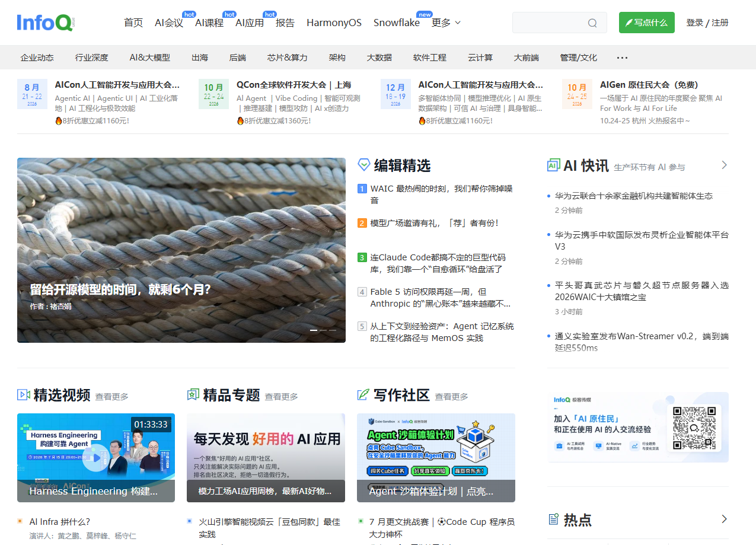Click the InfoQ logo
The width and height of the screenshot is (756, 545).
46,23
